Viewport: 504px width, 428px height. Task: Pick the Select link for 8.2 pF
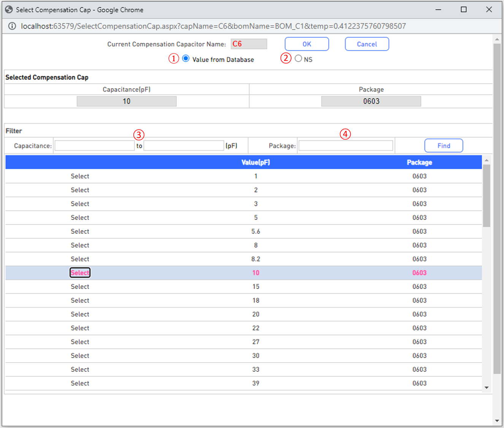click(80, 259)
